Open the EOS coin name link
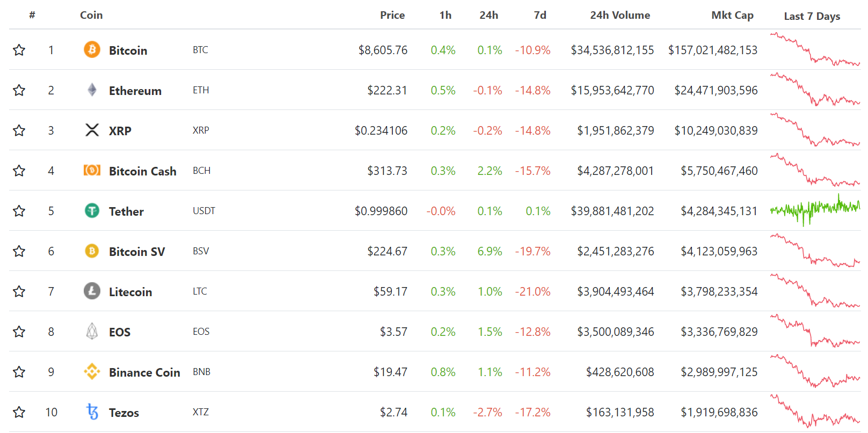The image size is (868, 433). [119, 332]
